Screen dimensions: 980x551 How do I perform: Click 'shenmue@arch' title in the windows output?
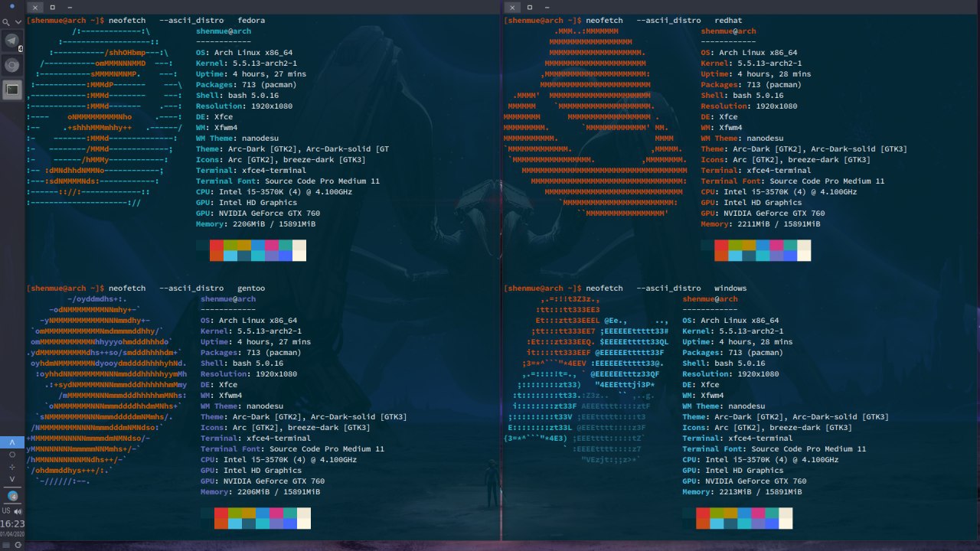click(x=710, y=299)
